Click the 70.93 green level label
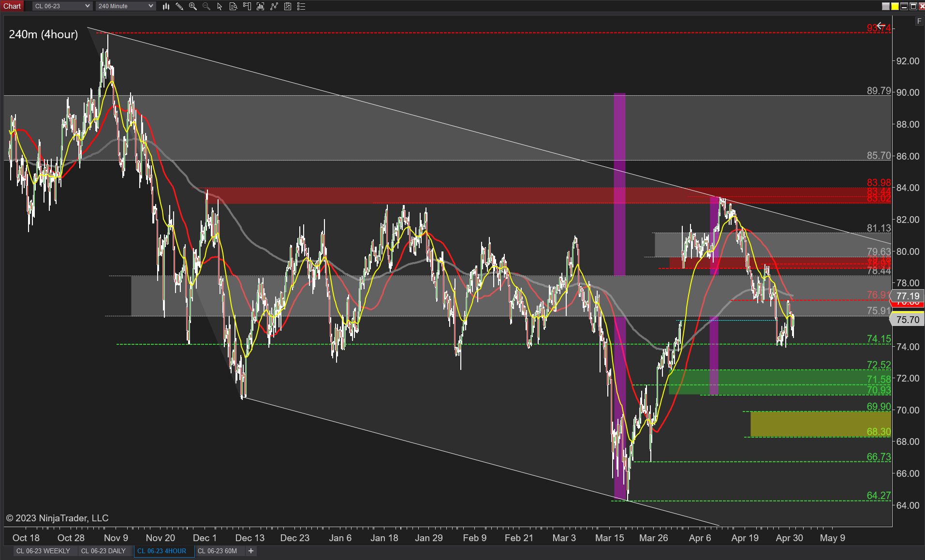 [x=879, y=390]
